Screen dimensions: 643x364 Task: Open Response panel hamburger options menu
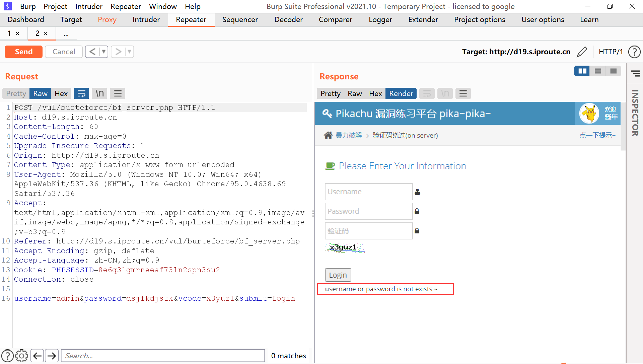click(x=463, y=93)
